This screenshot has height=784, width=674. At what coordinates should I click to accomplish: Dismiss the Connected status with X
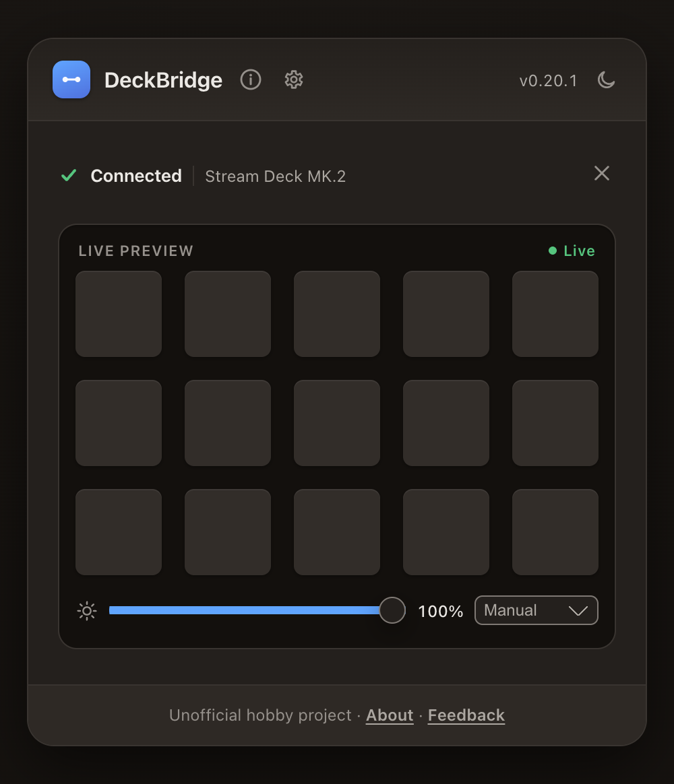(x=601, y=174)
